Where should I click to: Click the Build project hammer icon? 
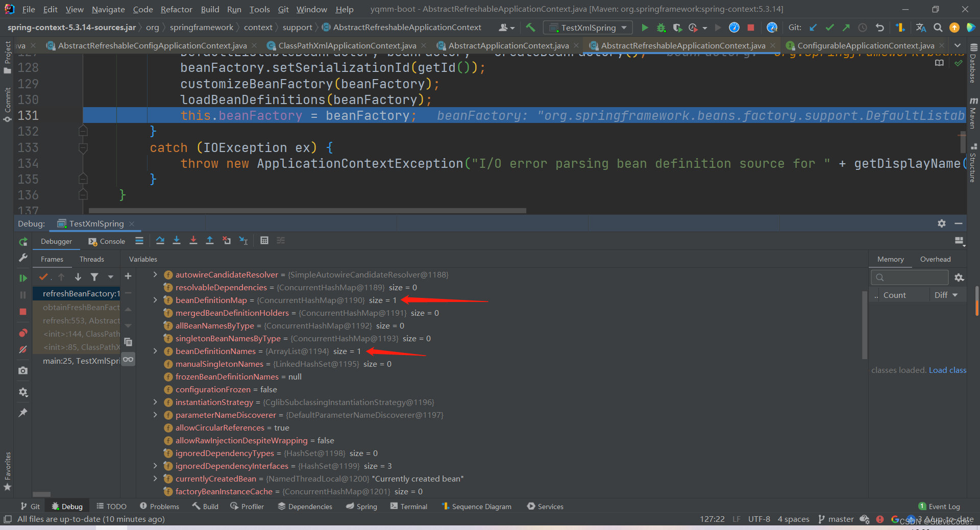[531, 28]
